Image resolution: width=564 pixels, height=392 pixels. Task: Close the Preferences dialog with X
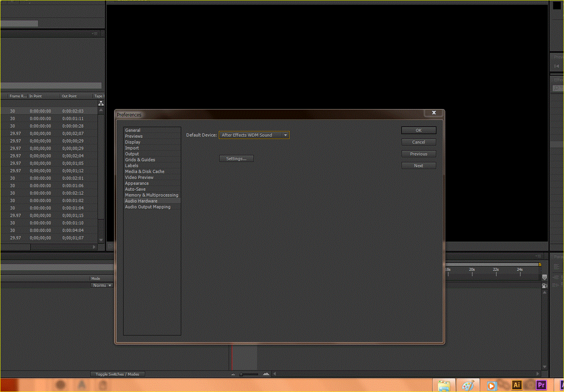[434, 113]
